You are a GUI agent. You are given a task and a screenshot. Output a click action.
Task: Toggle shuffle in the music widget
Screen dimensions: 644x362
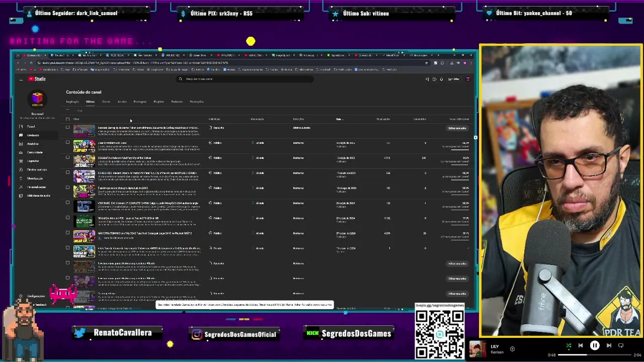(569, 345)
